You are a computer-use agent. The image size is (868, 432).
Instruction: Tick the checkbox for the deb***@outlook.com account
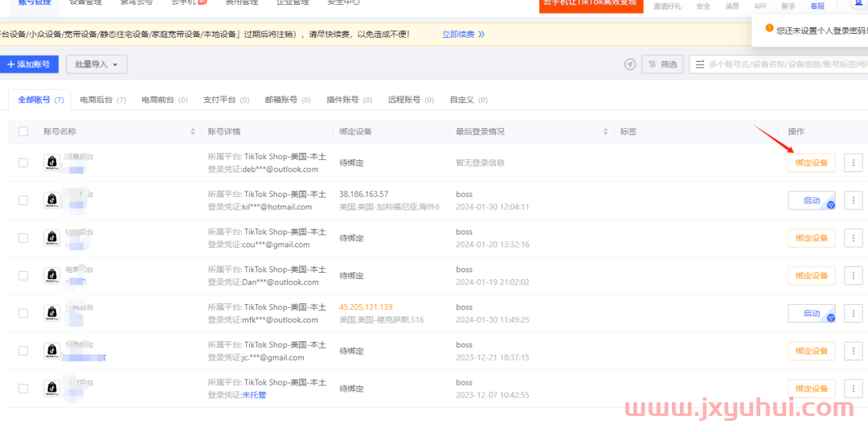pyautogui.click(x=23, y=163)
